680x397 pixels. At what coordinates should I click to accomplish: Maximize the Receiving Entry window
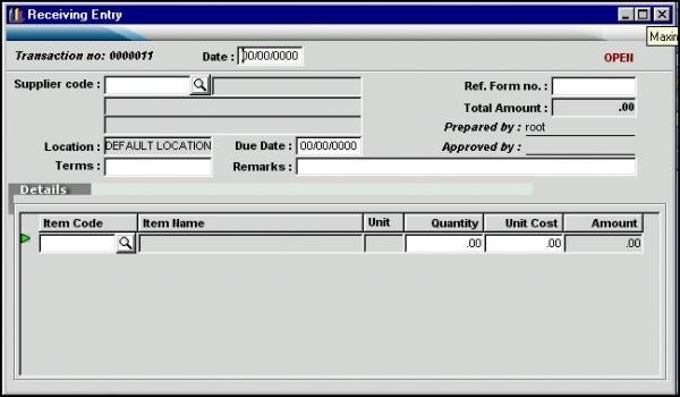tap(643, 15)
